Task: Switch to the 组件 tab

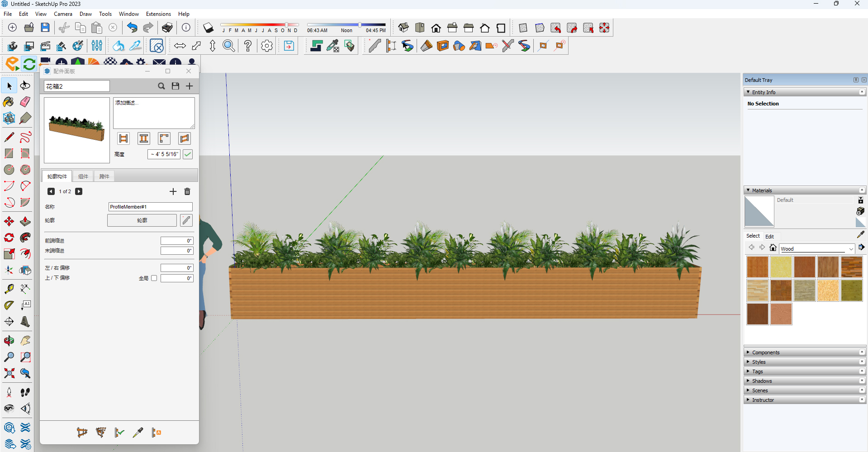Action: click(83, 176)
